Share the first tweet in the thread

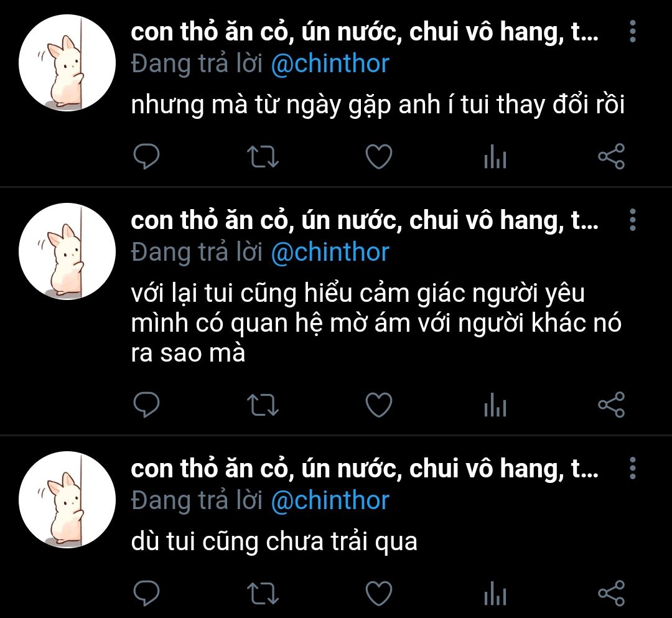(611, 156)
